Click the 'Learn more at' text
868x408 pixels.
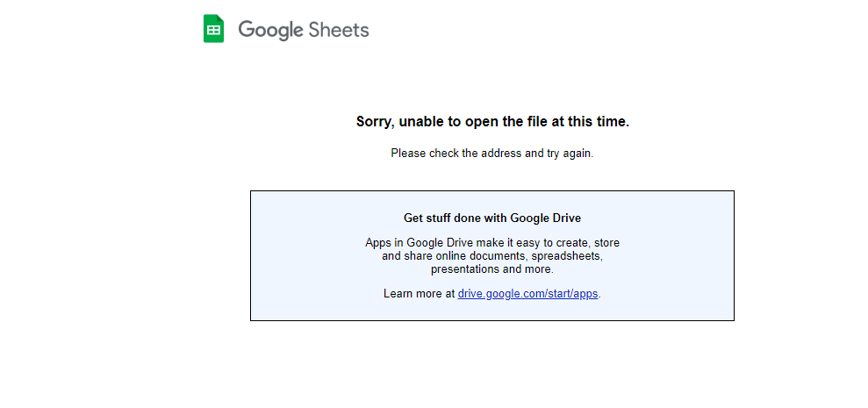(419, 294)
